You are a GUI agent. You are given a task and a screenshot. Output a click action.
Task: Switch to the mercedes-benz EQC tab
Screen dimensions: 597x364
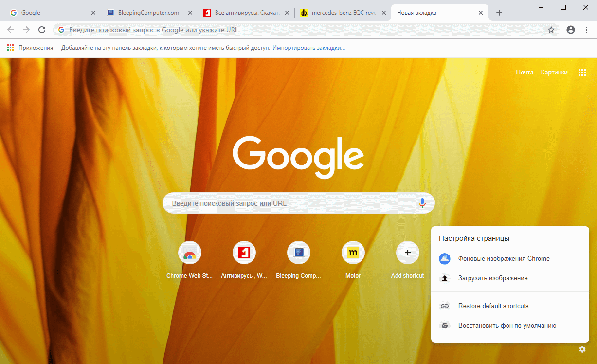[343, 13]
